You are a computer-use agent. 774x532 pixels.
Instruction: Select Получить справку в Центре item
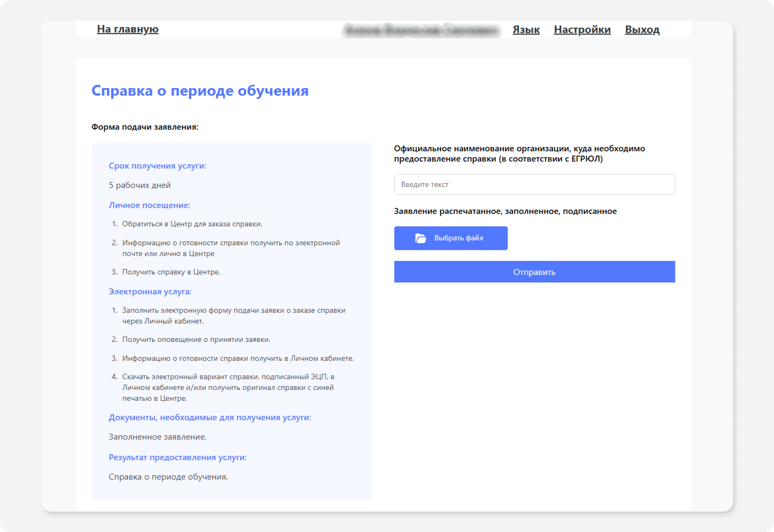coord(171,272)
